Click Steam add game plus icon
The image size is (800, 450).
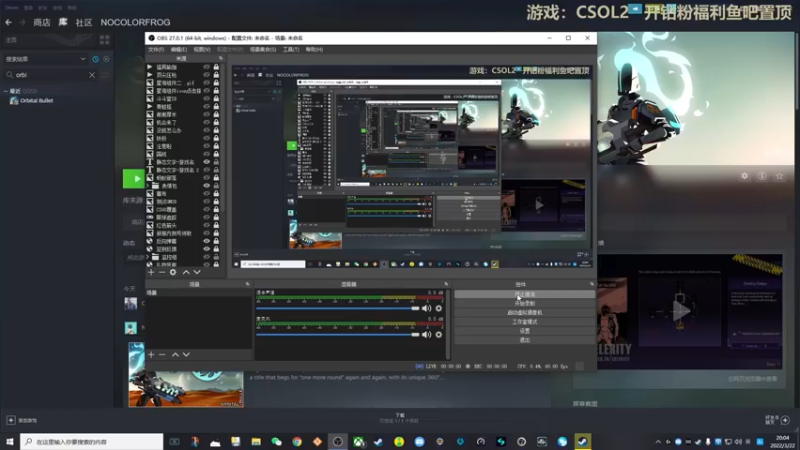[11, 420]
